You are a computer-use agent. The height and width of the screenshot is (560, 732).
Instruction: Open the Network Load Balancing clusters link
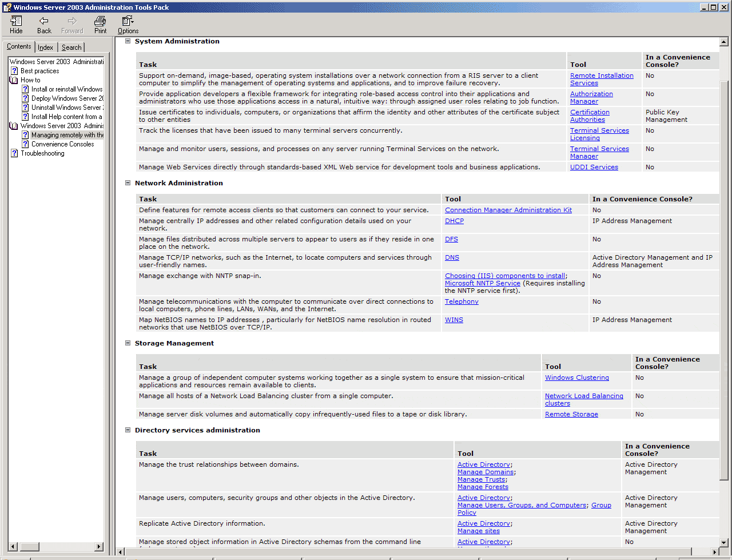(584, 400)
